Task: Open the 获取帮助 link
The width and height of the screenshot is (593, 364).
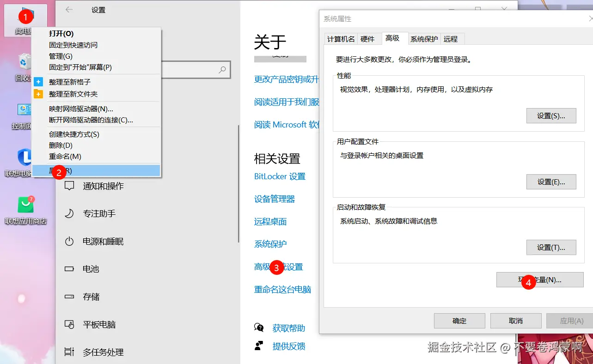Action: click(x=289, y=328)
